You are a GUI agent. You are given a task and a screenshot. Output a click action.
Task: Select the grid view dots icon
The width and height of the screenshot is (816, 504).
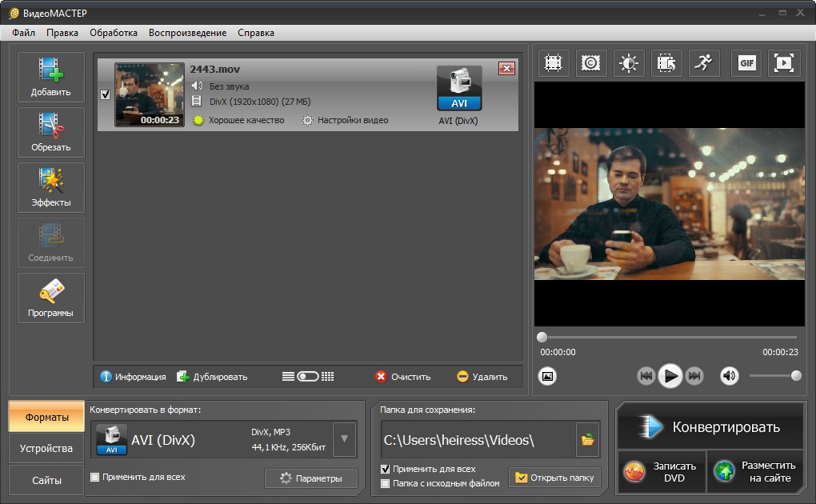pos(327,377)
